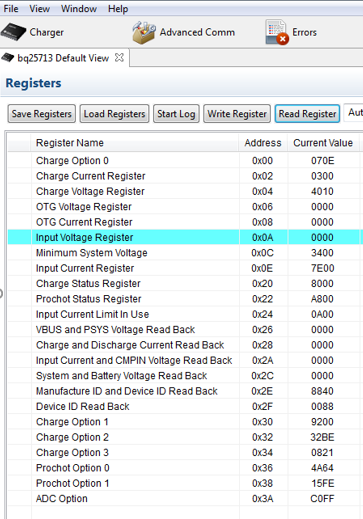Select the Charge Voltage Register row
Viewport: 363px width, 519px height.
[x=184, y=191]
